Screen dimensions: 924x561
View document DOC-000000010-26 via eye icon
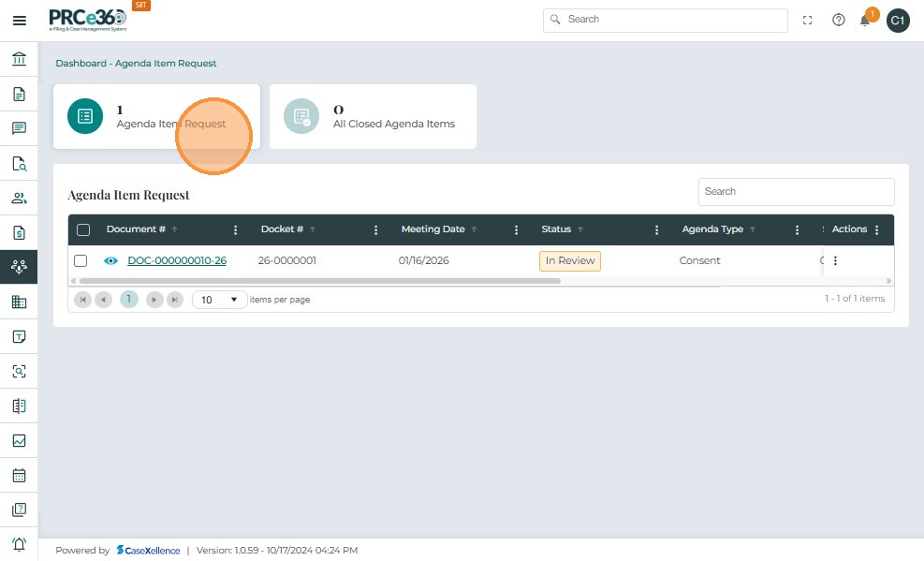click(x=110, y=260)
